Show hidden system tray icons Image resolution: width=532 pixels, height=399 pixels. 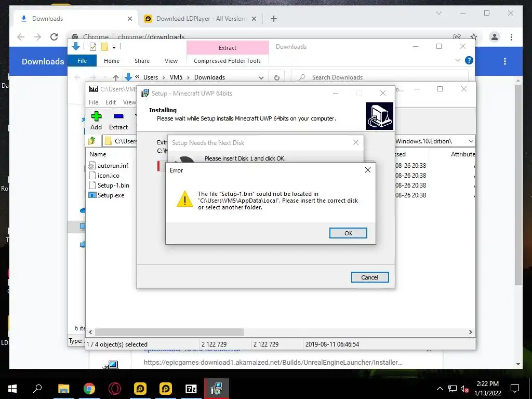(x=440, y=389)
